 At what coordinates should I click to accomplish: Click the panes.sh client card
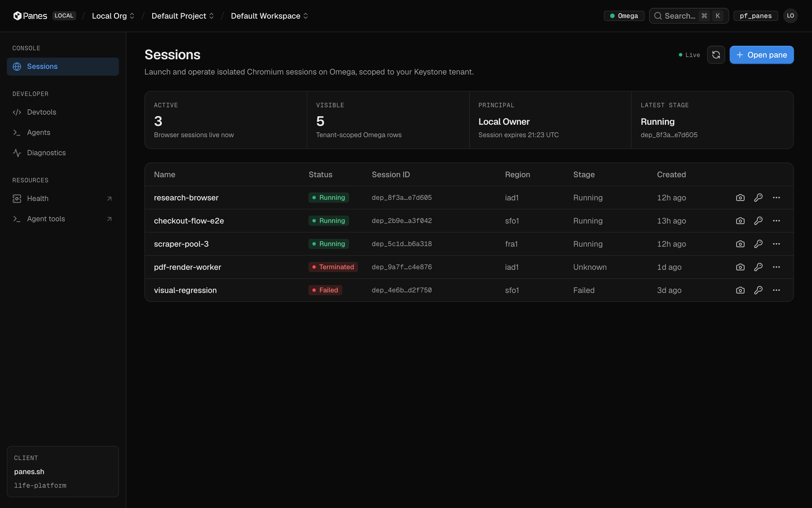(63, 472)
